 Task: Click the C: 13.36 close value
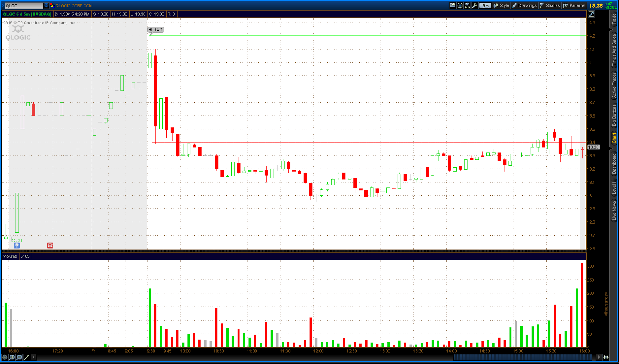click(x=157, y=14)
